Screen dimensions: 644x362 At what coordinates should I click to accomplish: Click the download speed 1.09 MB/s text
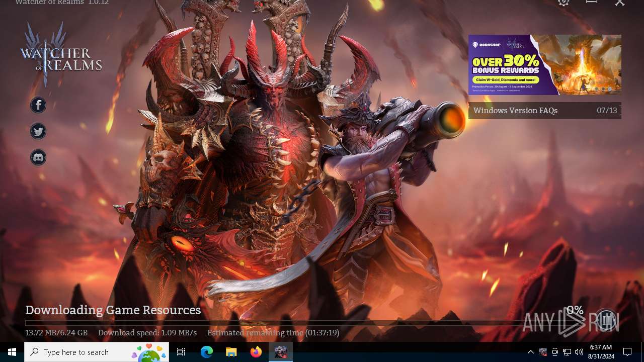click(x=147, y=333)
